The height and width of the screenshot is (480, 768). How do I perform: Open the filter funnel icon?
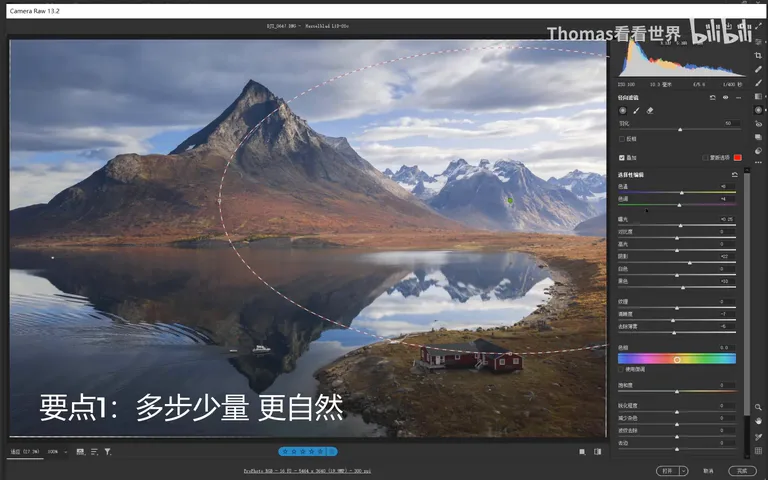click(x=108, y=452)
